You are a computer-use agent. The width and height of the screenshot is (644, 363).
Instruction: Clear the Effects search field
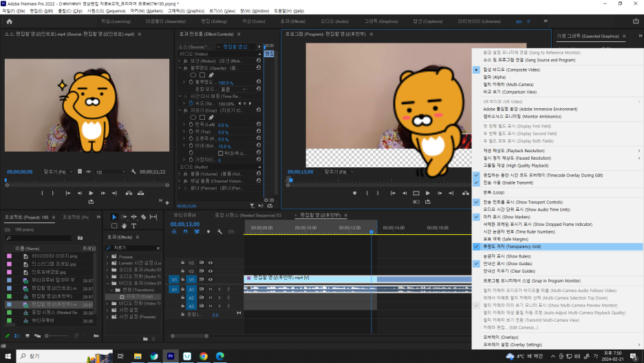pos(158,248)
